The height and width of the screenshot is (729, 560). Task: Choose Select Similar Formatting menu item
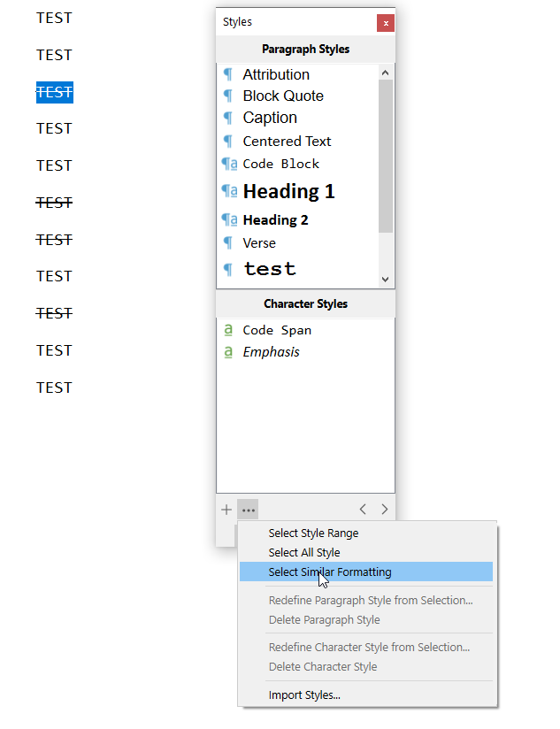[330, 572]
